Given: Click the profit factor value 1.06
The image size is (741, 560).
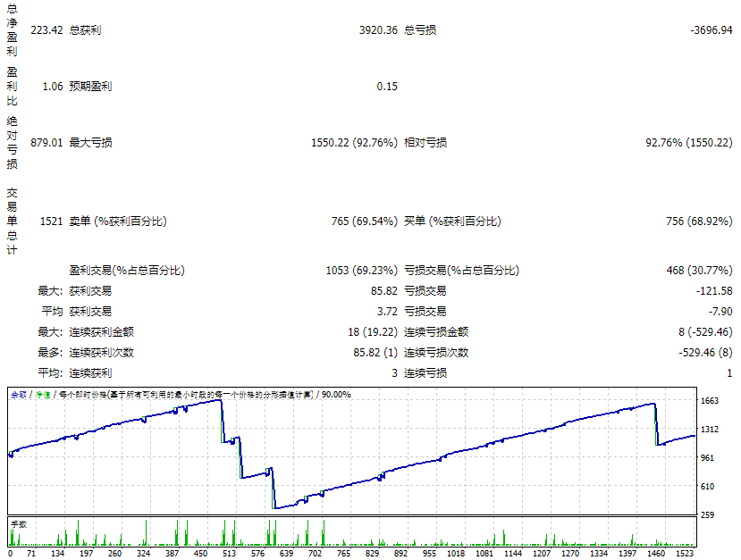Looking at the screenshot, I should (53, 87).
